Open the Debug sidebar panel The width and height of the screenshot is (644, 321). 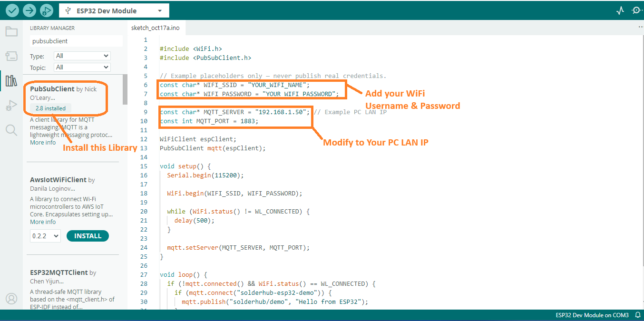coord(11,106)
